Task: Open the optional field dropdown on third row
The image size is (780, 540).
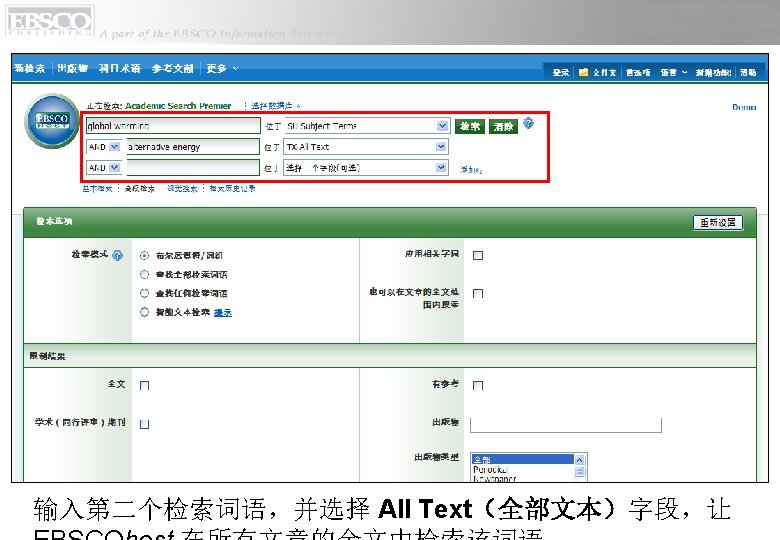Action: point(366,168)
